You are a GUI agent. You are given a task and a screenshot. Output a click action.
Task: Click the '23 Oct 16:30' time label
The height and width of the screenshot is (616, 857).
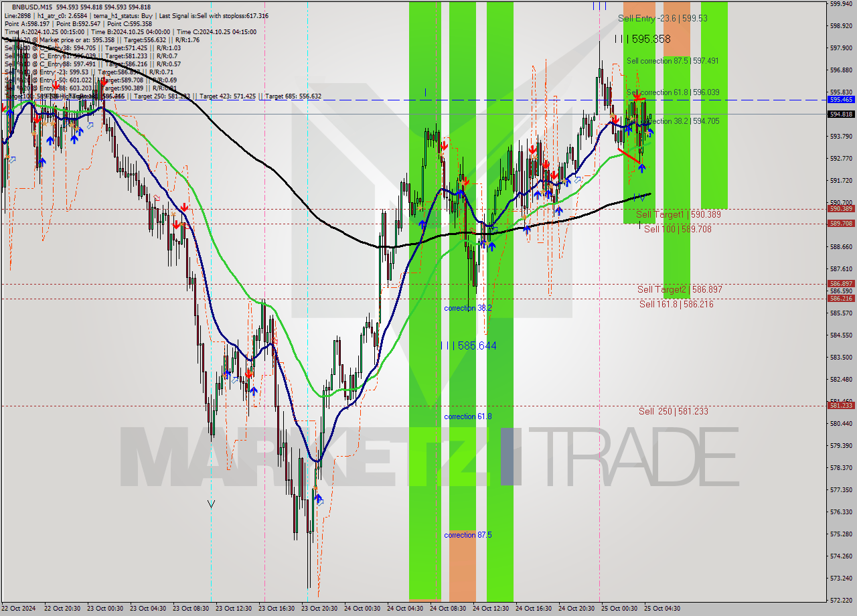[278, 609]
